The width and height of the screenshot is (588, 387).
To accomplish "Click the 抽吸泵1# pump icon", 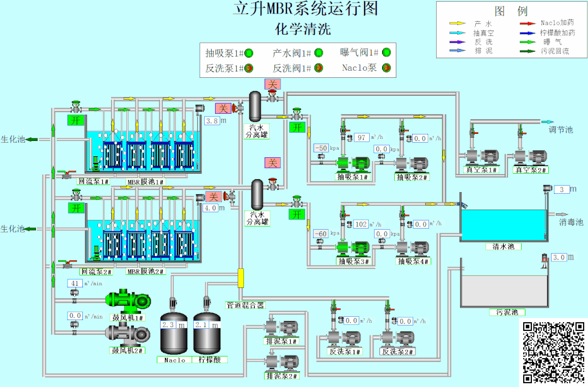I will (353, 164).
